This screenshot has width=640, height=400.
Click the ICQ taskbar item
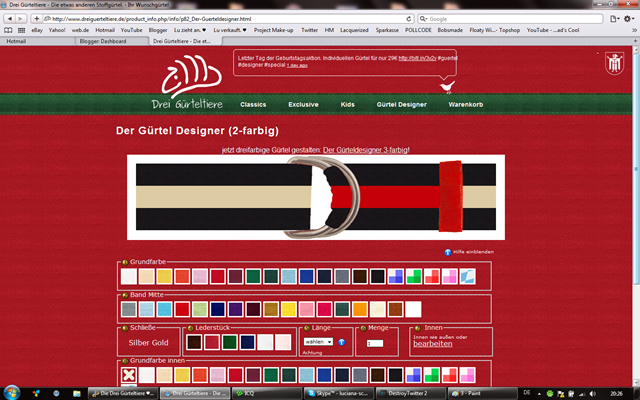pyautogui.click(x=267, y=393)
